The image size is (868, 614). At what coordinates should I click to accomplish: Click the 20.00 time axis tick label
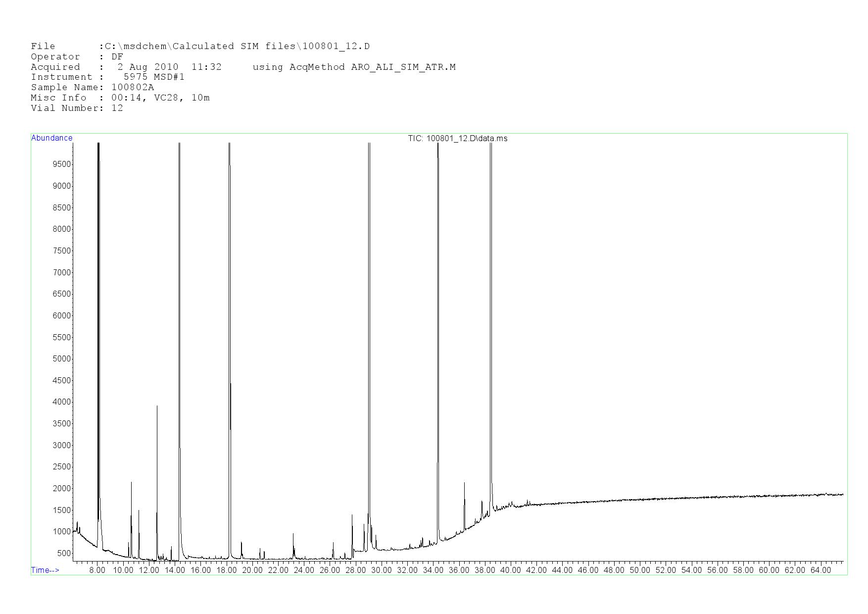coord(252,570)
